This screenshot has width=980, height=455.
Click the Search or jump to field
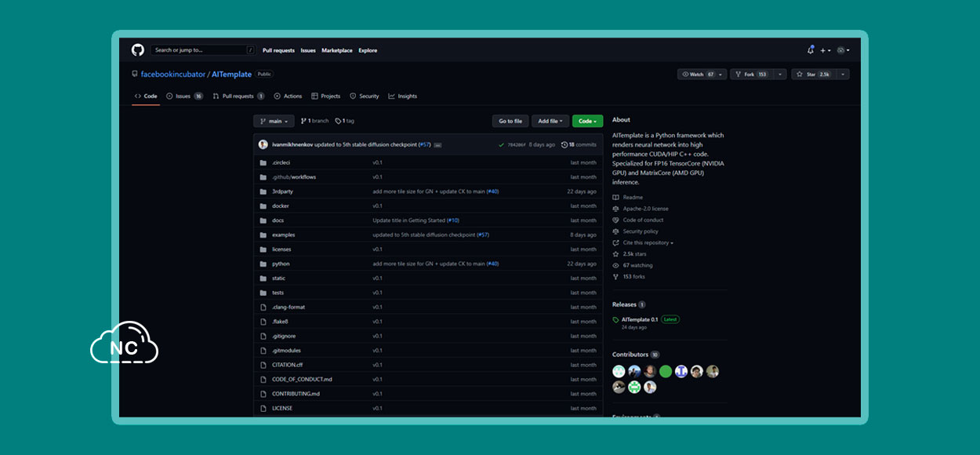(x=203, y=50)
